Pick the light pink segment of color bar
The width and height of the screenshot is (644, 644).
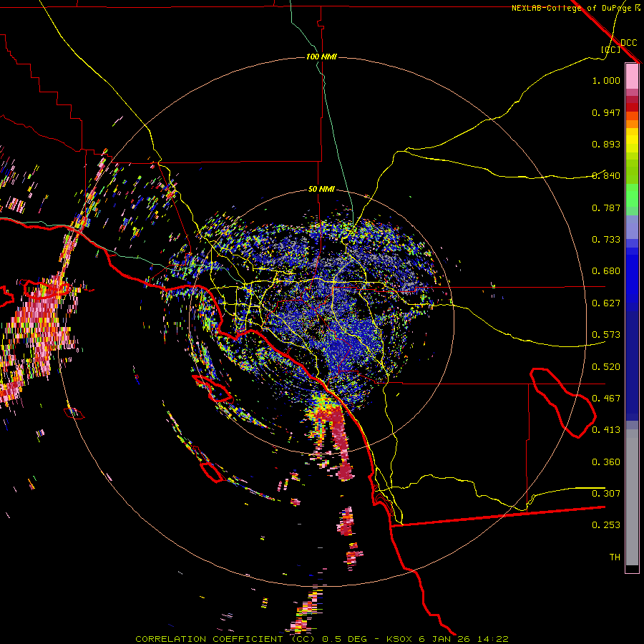tap(632, 76)
